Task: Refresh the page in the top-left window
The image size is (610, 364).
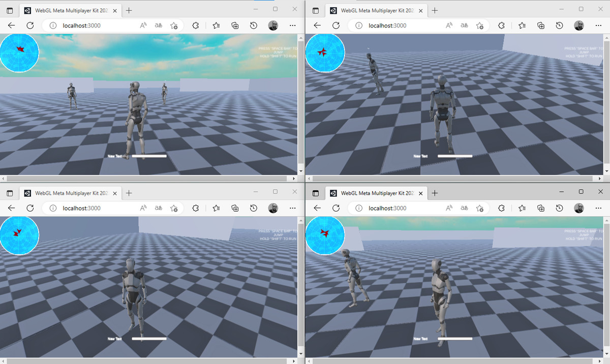Action: click(30, 25)
